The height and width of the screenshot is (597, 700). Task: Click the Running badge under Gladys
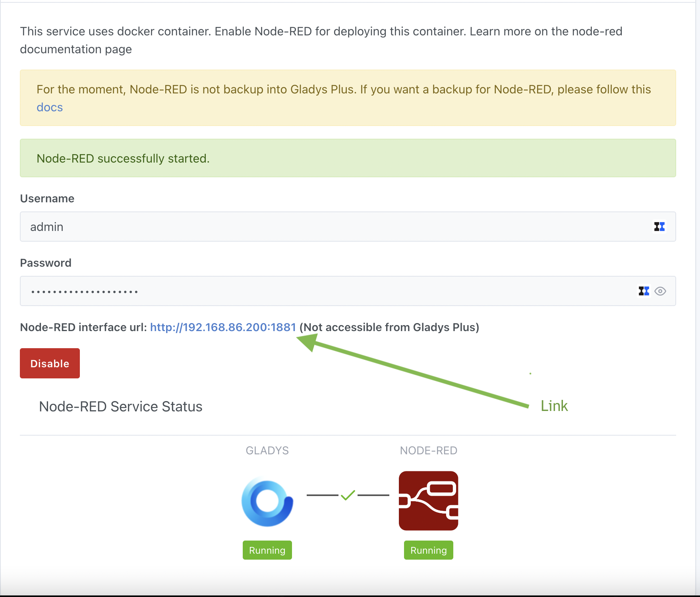pos(267,550)
